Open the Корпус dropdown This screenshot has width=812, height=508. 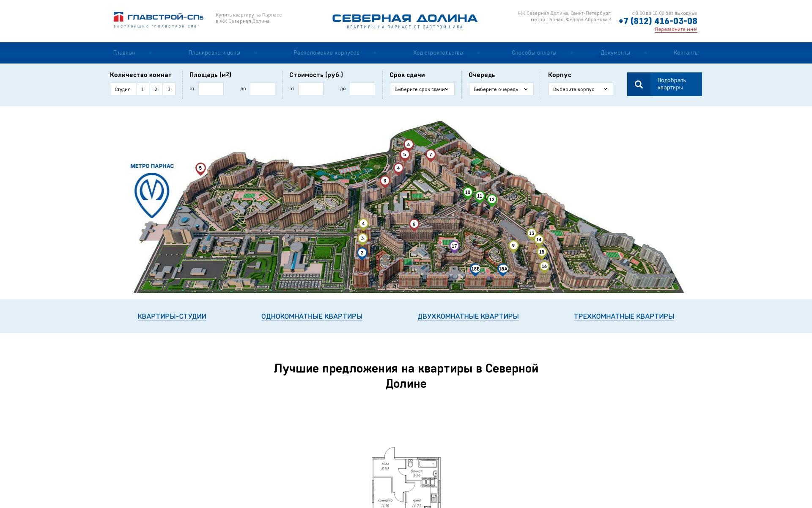[581, 89]
